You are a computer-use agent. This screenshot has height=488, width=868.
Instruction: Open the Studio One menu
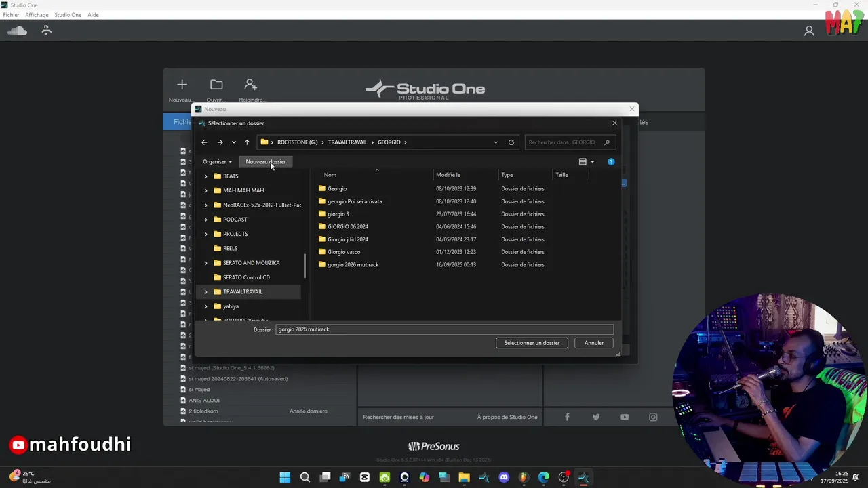pyautogui.click(x=68, y=15)
